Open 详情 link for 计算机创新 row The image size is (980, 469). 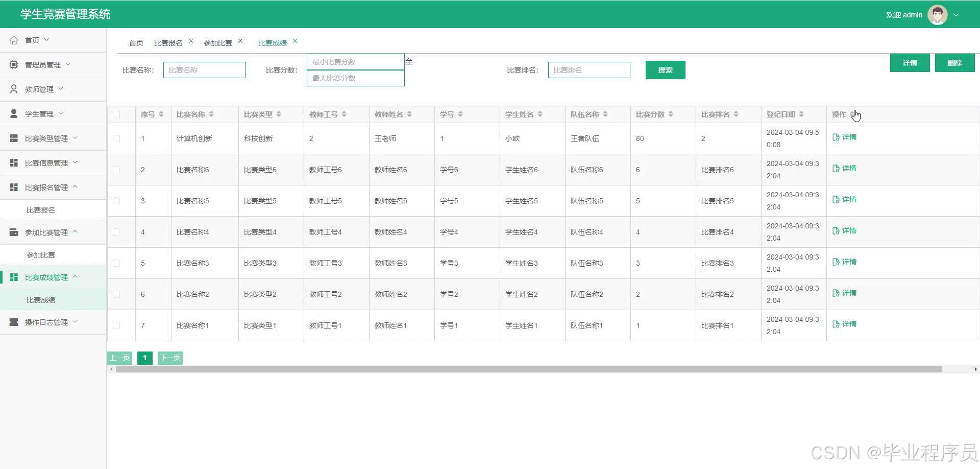[x=844, y=137]
